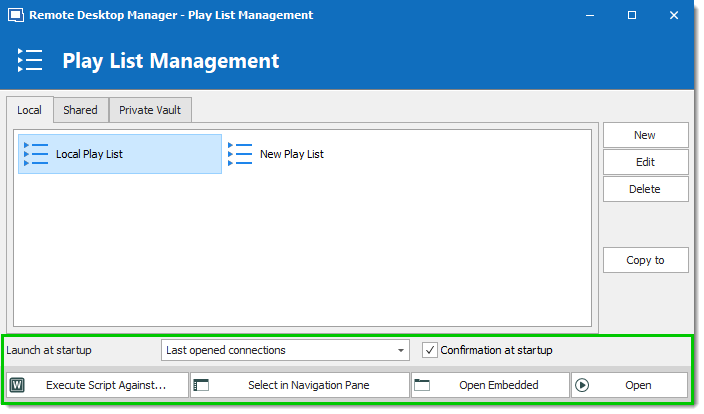704x414 pixels.
Task: Close the Play List Management window
Action: [x=674, y=15]
